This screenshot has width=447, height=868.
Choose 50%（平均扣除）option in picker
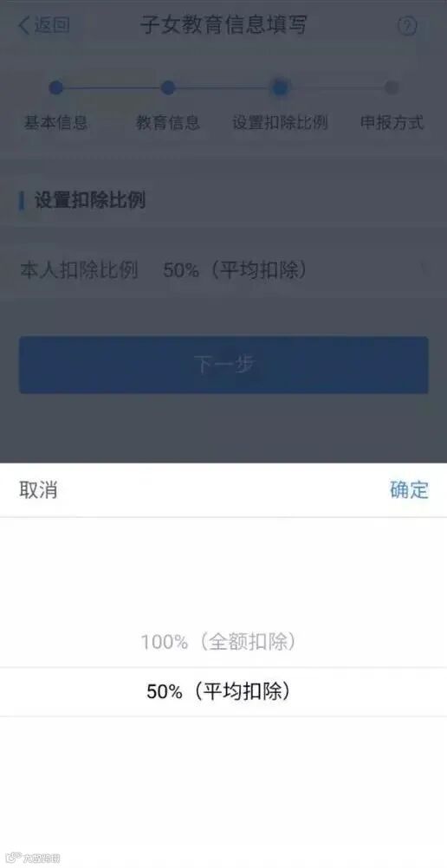pyautogui.click(x=218, y=691)
